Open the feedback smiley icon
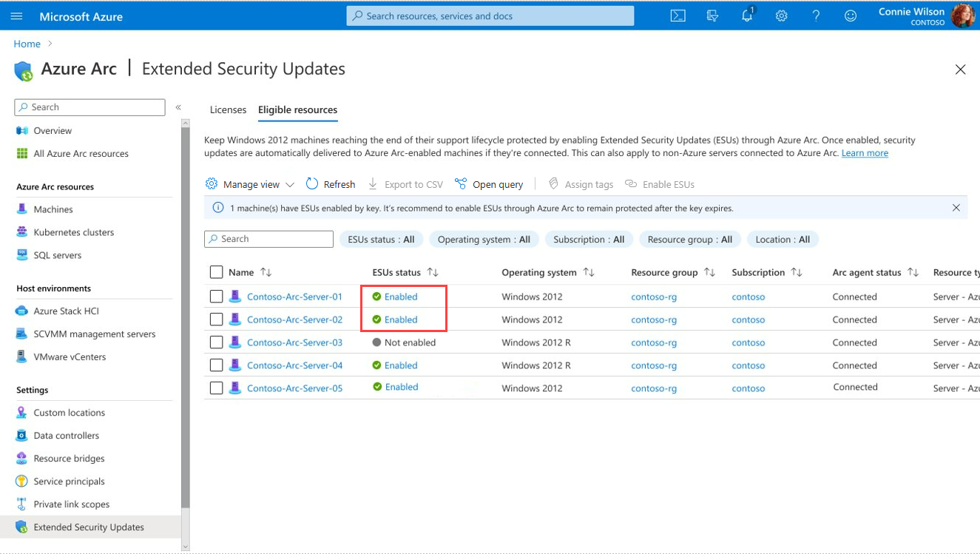Image resolution: width=980 pixels, height=554 pixels. 851,16
